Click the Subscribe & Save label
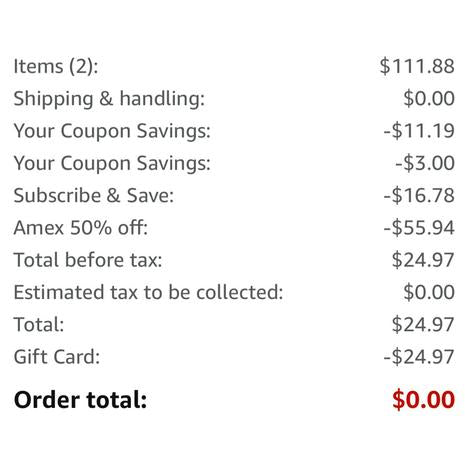Viewport: 465px width, 465px height. click(94, 195)
